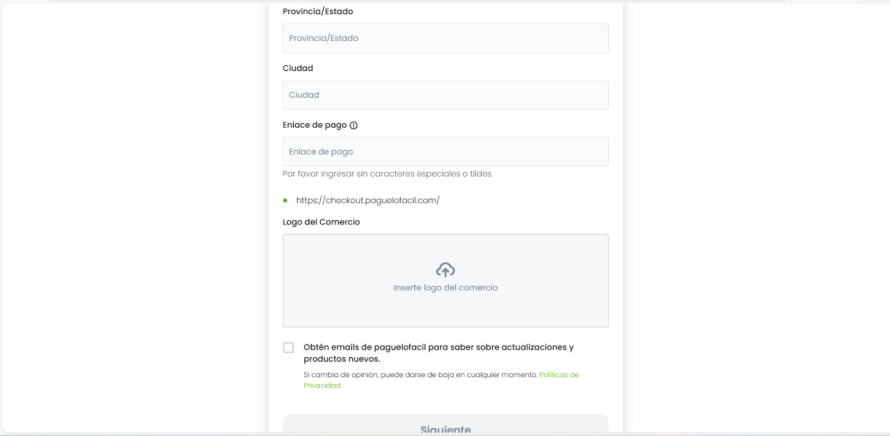Screen dimensions: 891x436
Task: Click the Ciudad field label
Action: pyautogui.click(x=298, y=68)
